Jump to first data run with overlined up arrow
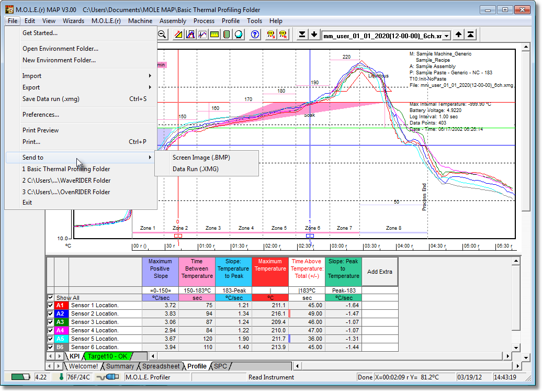Viewport: 542px width, 392px height. click(470, 35)
